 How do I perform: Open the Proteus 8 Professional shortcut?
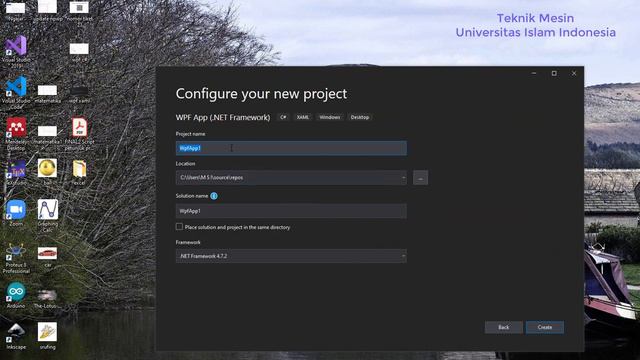tap(16, 258)
